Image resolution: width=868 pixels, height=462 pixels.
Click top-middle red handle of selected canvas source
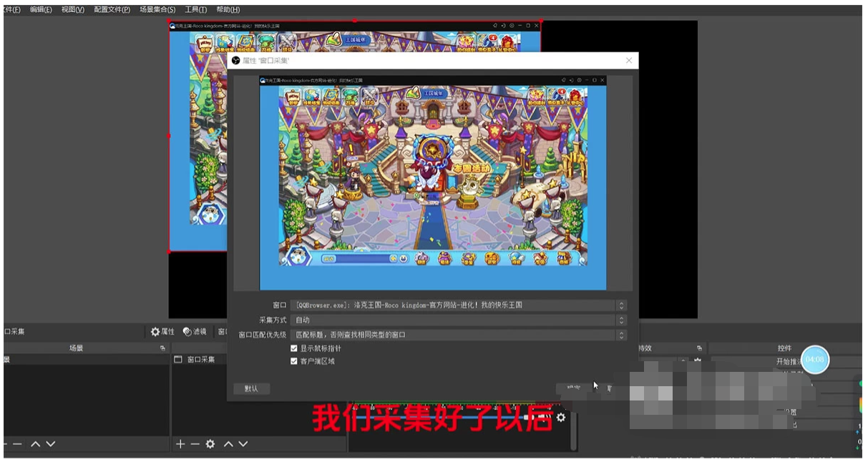click(x=355, y=21)
